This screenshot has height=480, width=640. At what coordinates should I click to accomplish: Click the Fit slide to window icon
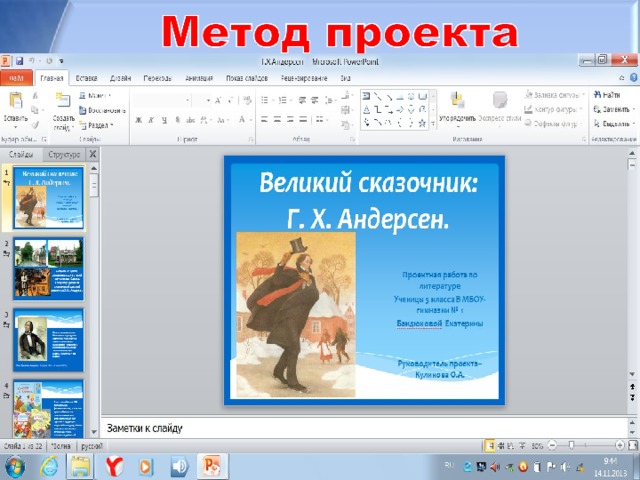coord(633,445)
